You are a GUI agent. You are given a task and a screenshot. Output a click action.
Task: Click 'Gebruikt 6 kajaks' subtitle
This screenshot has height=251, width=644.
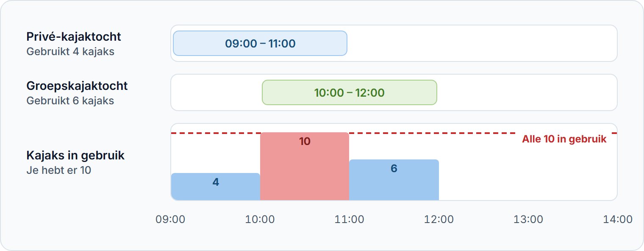tap(70, 101)
